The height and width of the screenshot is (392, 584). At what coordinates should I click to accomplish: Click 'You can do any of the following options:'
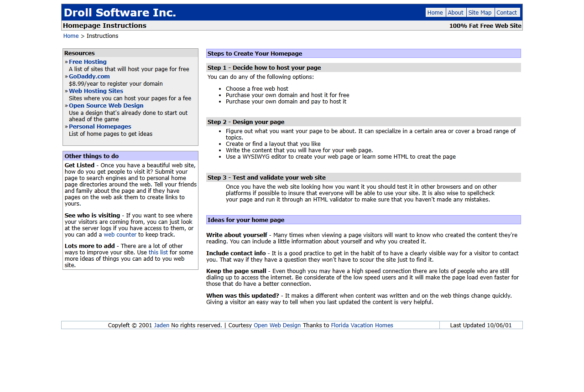(261, 77)
